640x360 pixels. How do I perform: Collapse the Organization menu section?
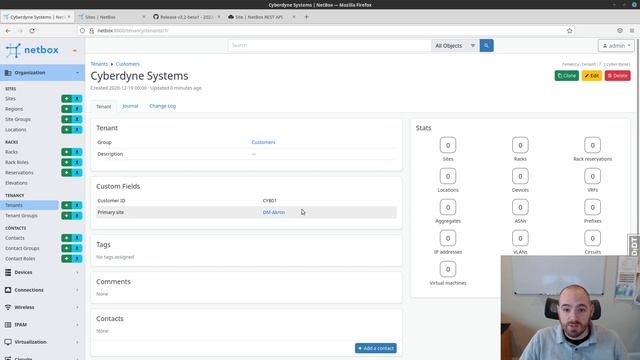coord(42,73)
